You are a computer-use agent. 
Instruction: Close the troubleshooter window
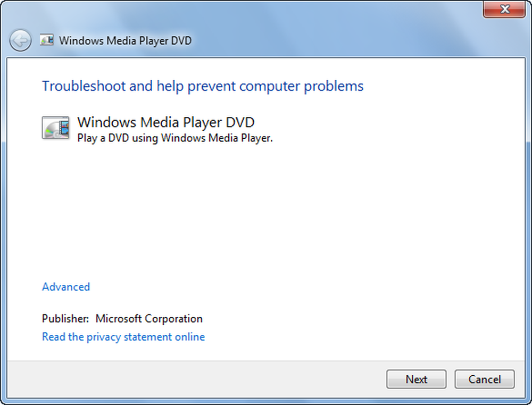point(505,9)
